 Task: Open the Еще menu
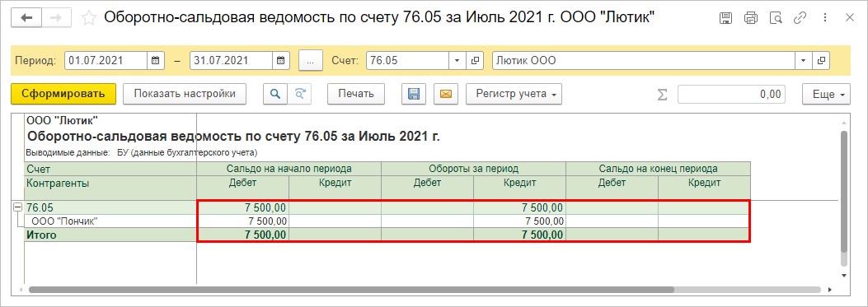coord(826,95)
